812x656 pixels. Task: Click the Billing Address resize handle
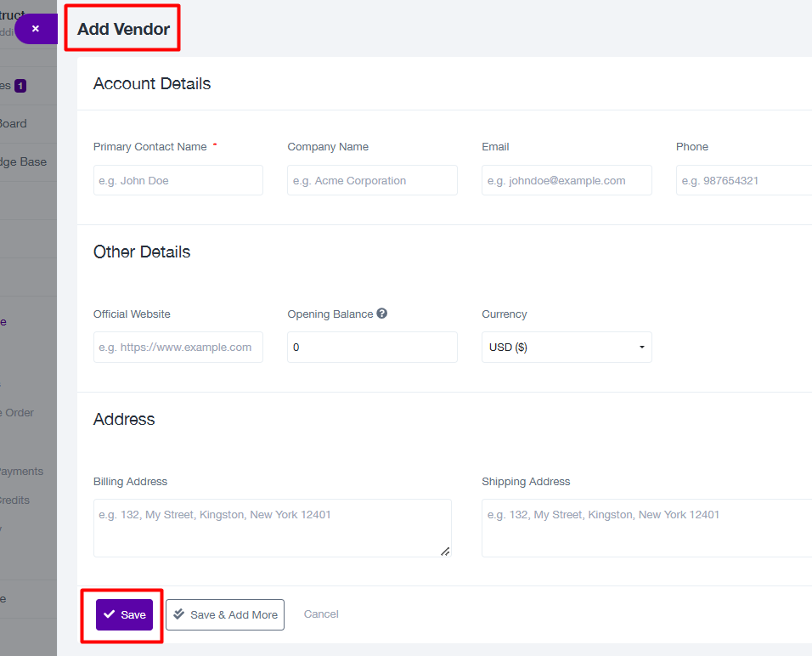[445, 551]
